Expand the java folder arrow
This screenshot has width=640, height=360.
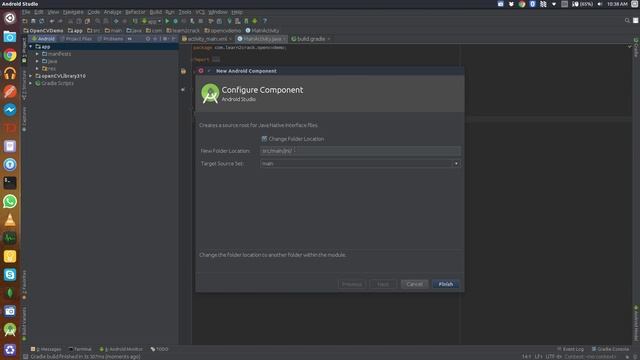click(37, 61)
